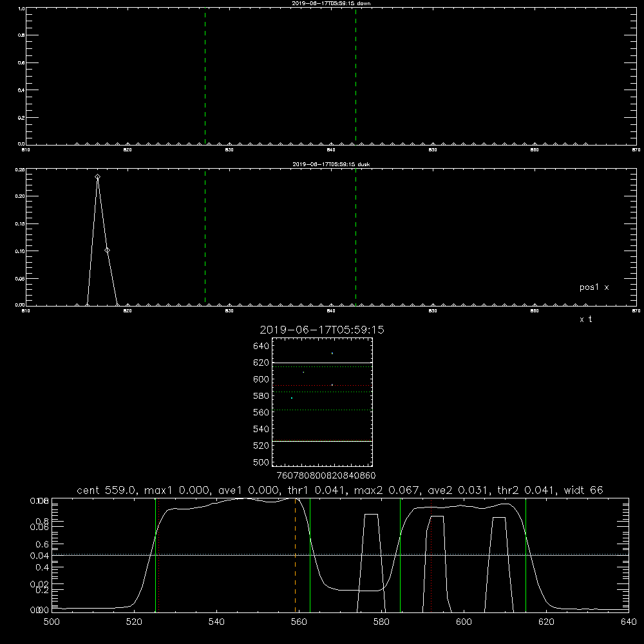
Task: Click the 'thr2 0.041' value
Action: [x=527, y=490]
